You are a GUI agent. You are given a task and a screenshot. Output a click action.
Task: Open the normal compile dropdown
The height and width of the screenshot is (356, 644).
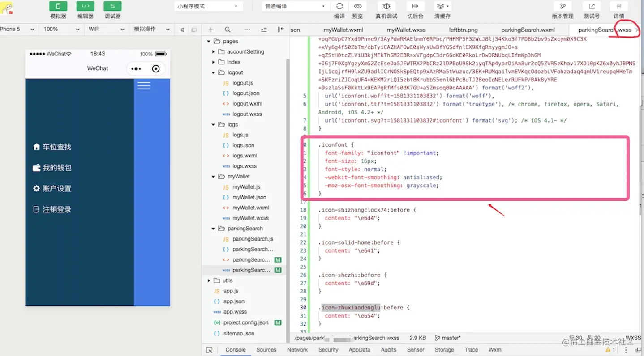tap(296, 6)
